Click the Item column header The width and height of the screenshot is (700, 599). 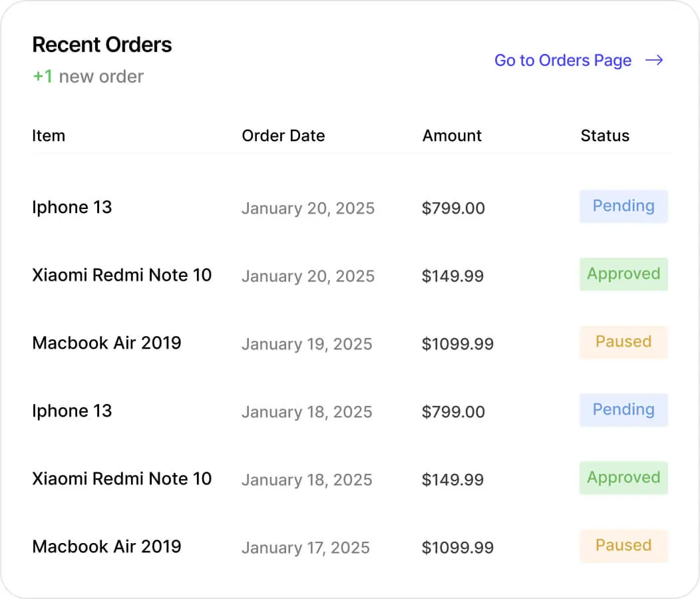(x=49, y=136)
